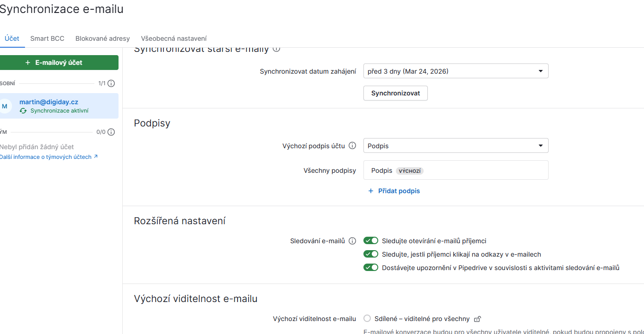Click the lock icon beside Sdílené option

coord(478,319)
